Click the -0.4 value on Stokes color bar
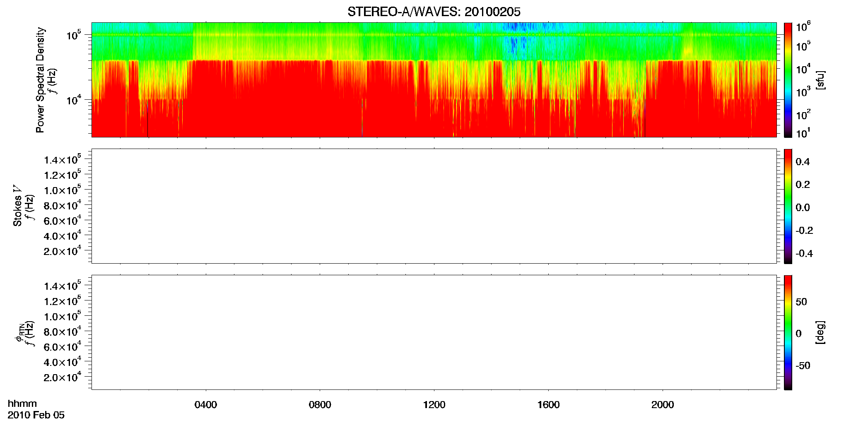 coord(804,254)
